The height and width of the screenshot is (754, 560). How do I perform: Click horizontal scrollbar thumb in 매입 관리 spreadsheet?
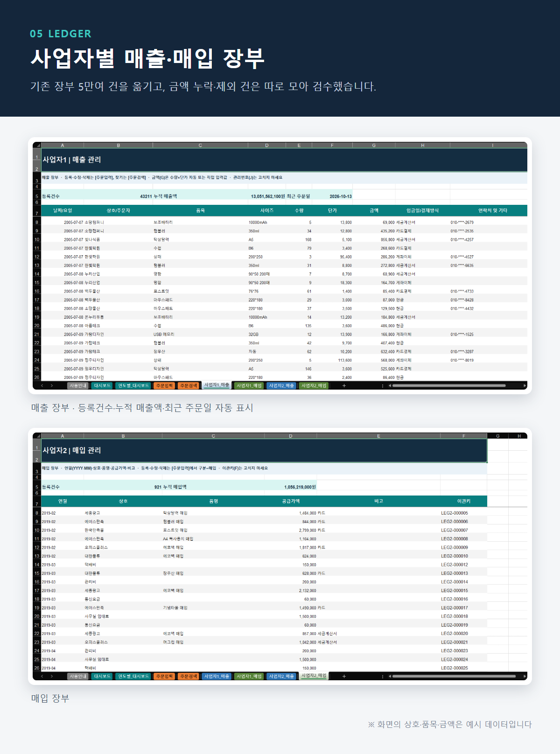(x=454, y=676)
